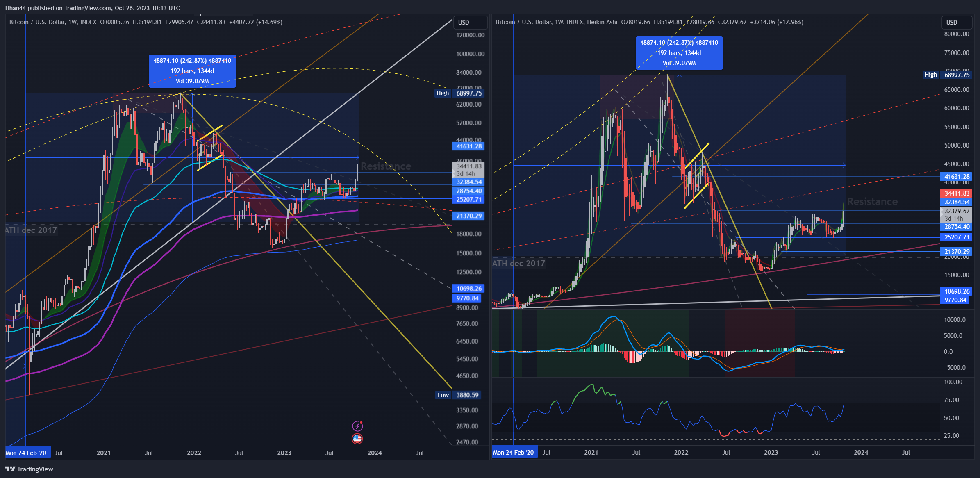The image size is (980, 478).
Task: Click the 25207.71 level label on right chart
Action: click(x=956, y=237)
